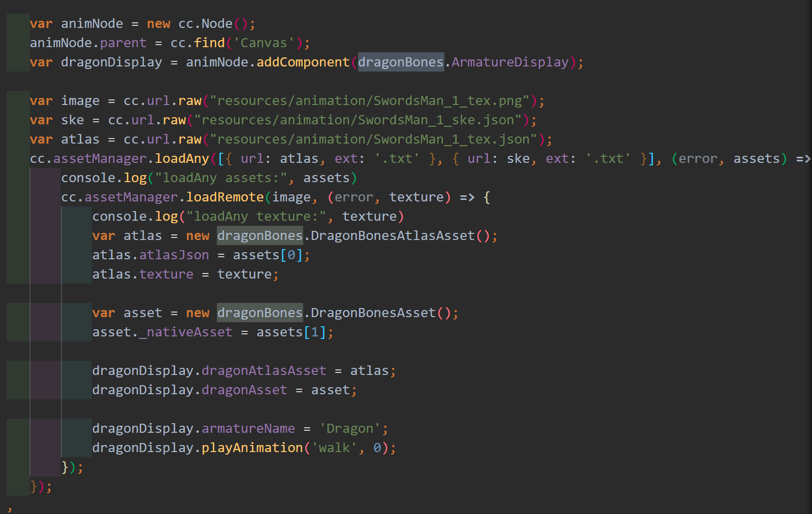
Task: Click 'ArmatureDisplay' class name
Action: coord(510,62)
